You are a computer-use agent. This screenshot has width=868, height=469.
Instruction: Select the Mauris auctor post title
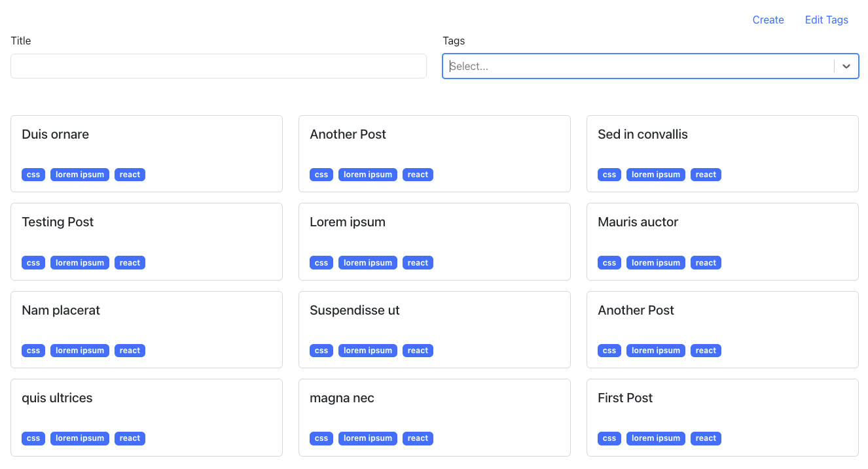(638, 222)
